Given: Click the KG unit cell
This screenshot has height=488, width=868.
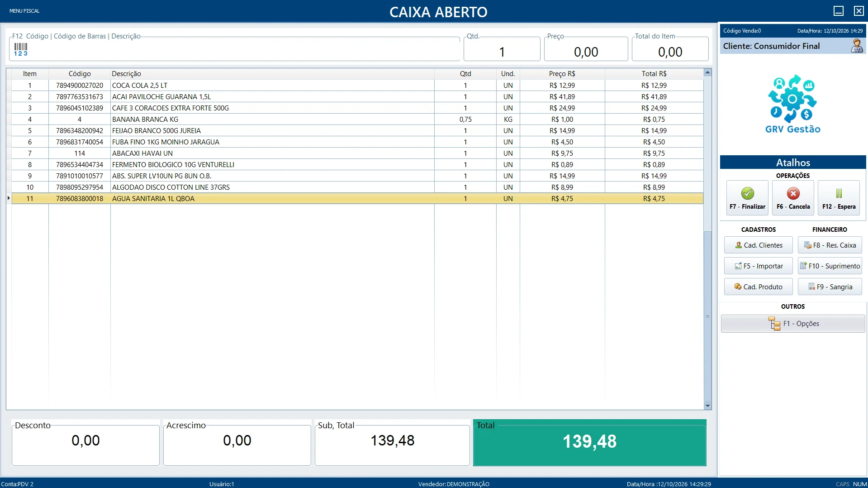Looking at the screenshot, I should [x=508, y=119].
